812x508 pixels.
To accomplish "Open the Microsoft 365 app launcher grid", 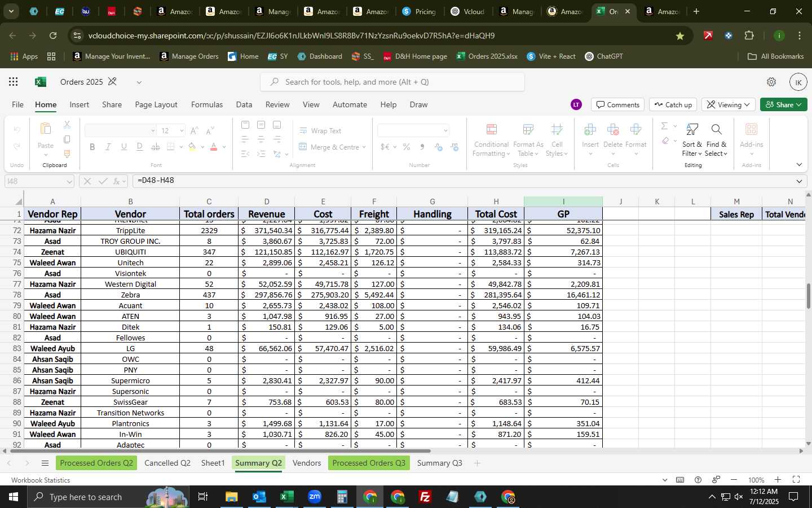I will point(13,82).
